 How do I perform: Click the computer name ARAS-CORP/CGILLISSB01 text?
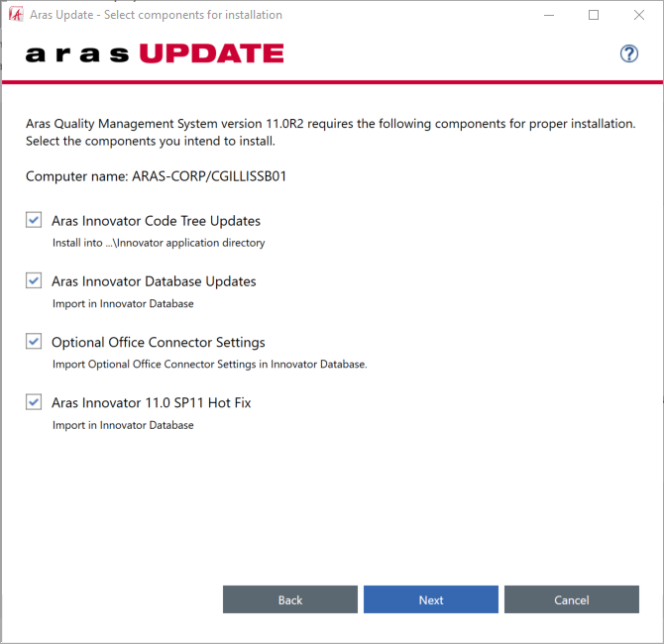click(x=156, y=176)
